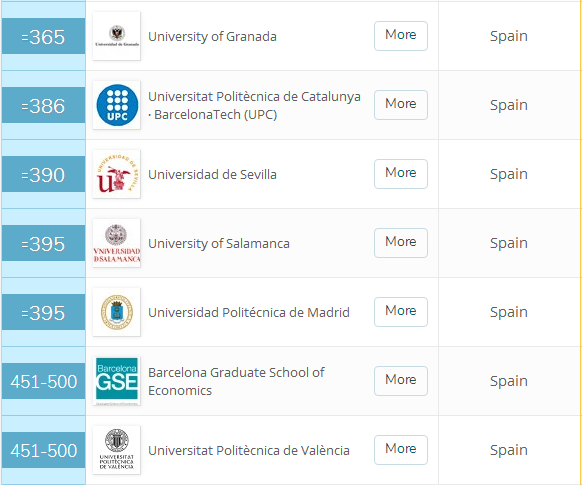Open the University of Granada link
The width and height of the screenshot is (582, 485).
click(212, 37)
